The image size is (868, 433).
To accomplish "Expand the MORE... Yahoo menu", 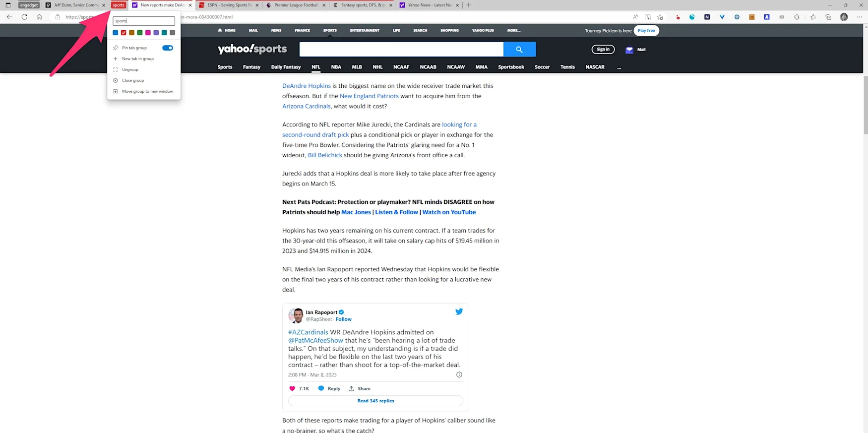I will click(x=513, y=30).
